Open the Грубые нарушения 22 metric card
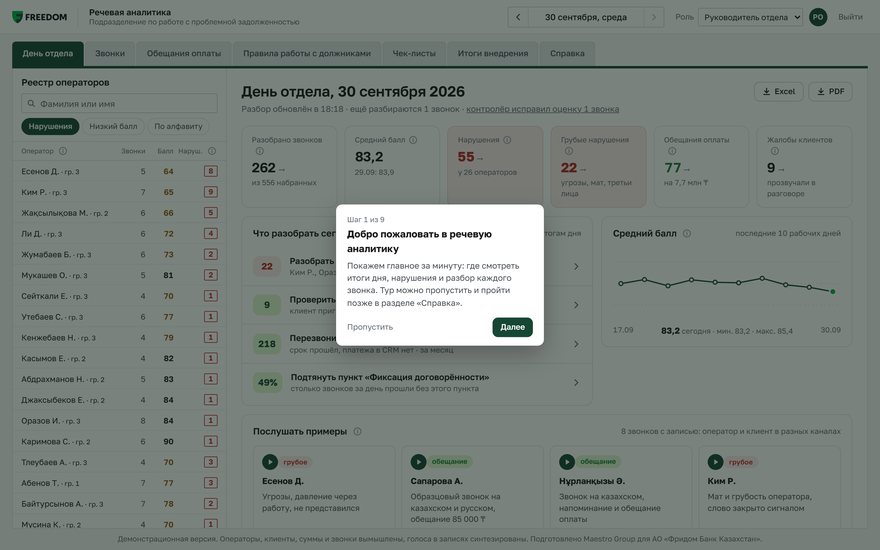This screenshot has width=880, height=550. pyautogui.click(x=598, y=166)
